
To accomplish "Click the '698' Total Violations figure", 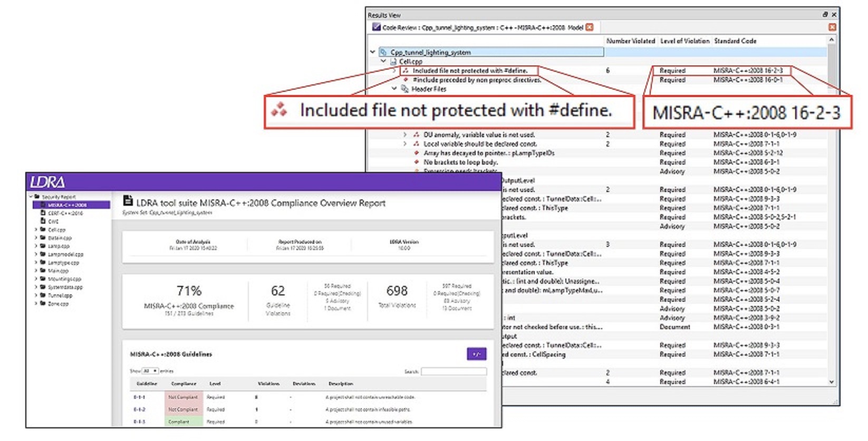I will (x=397, y=291).
